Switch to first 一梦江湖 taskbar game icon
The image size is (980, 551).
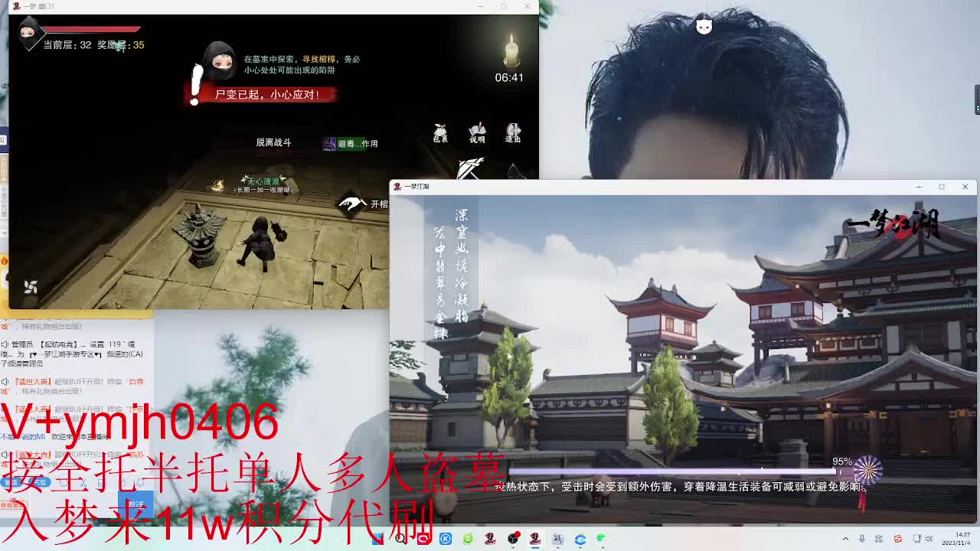(x=490, y=539)
